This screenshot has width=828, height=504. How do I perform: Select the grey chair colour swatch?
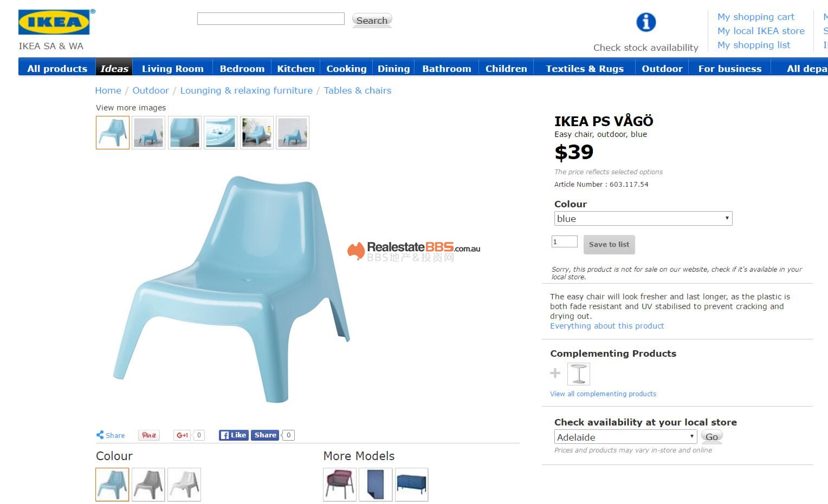(x=148, y=485)
